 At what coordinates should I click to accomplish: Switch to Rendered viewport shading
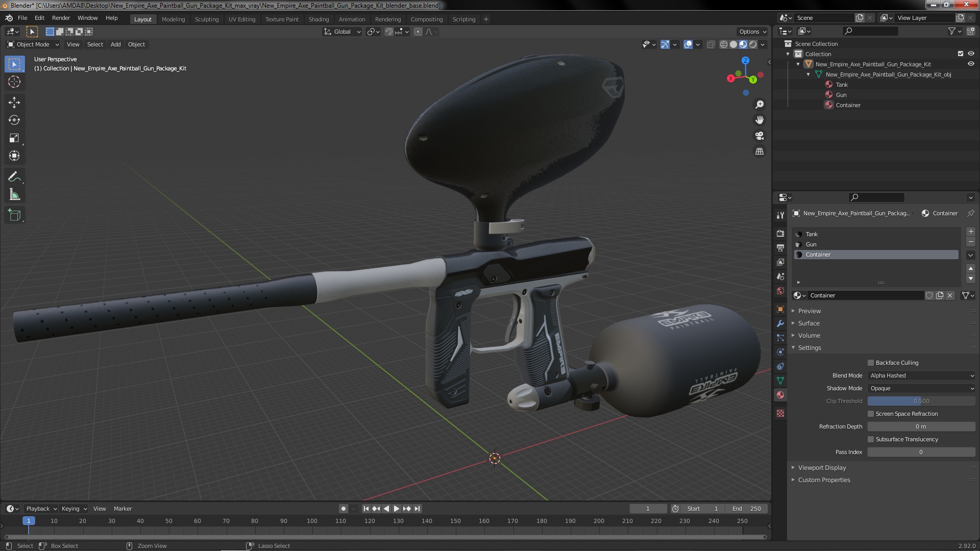[753, 45]
